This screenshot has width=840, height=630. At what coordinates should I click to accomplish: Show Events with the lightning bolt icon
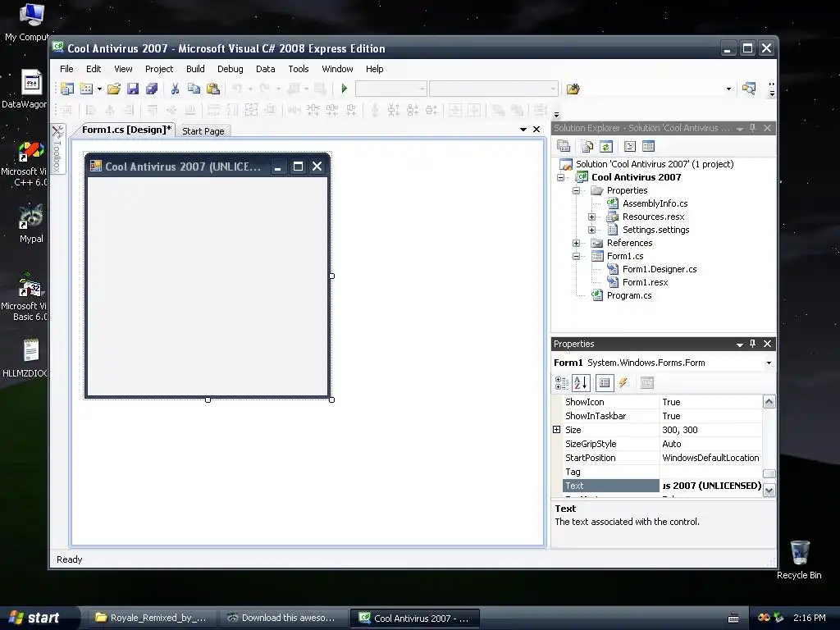coord(623,383)
